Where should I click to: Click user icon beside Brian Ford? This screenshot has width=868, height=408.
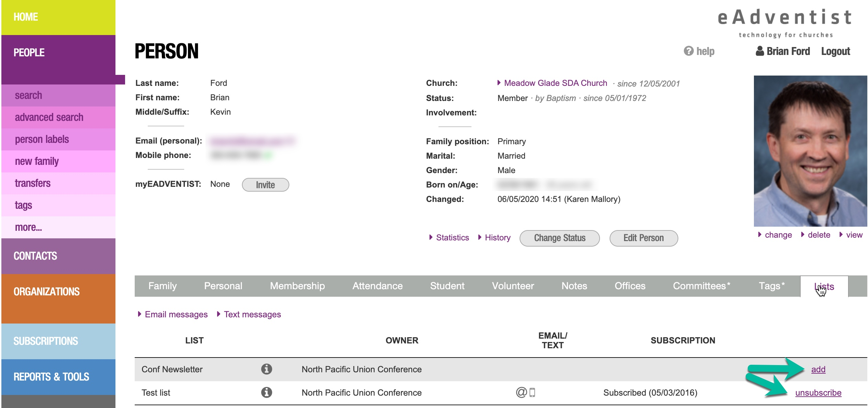[x=760, y=51]
